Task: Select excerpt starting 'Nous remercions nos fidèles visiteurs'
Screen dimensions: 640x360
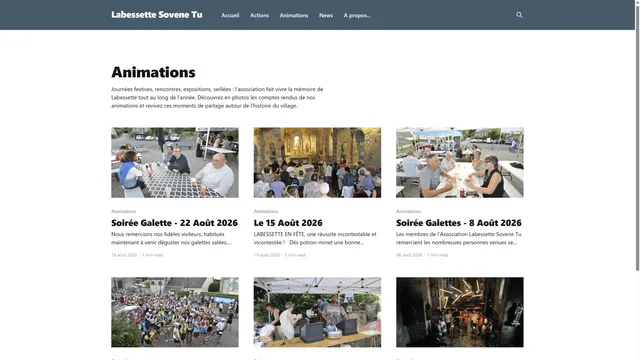Action: (x=171, y=238)
